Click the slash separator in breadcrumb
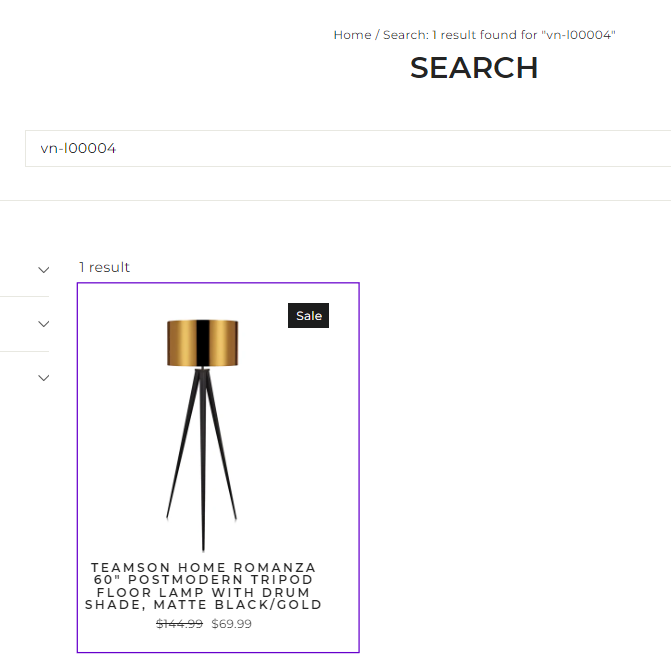The width and height of the screenshot is (671, 662). tap(377, 35)
